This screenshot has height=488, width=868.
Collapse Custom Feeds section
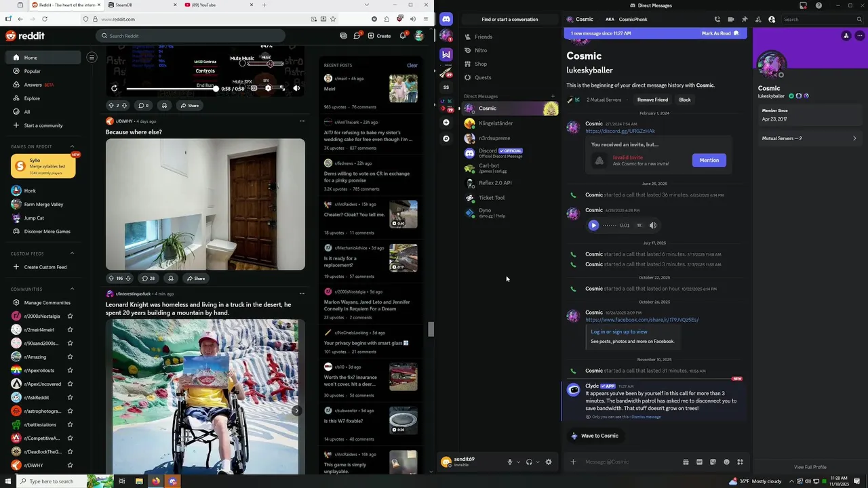coord(72,253)
